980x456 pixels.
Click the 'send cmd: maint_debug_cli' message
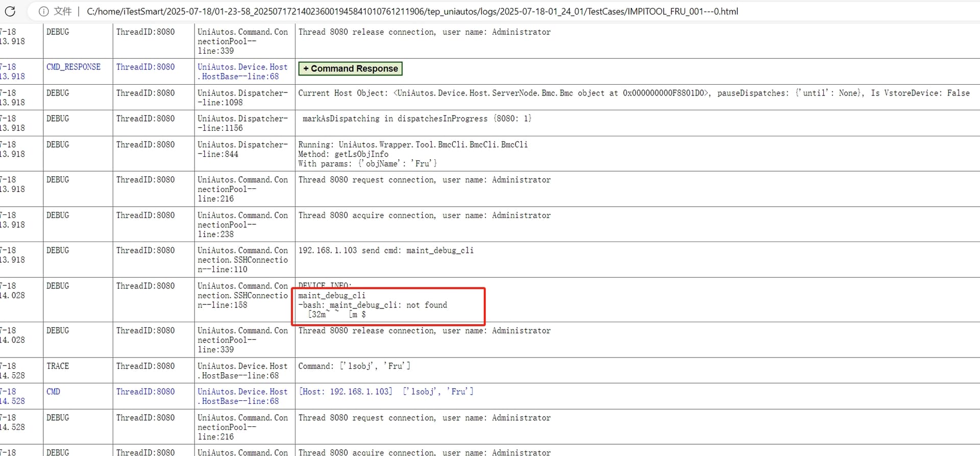click(386, 251)
